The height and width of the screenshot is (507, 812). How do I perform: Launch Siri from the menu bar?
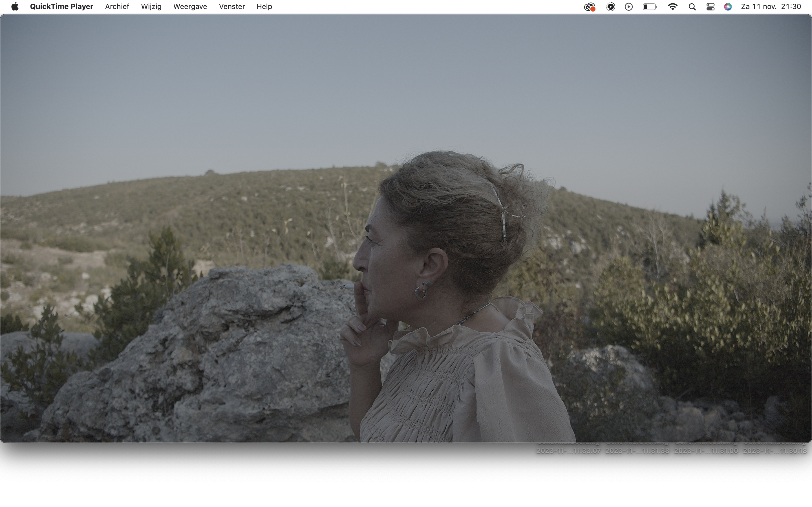tap(728, 7)
